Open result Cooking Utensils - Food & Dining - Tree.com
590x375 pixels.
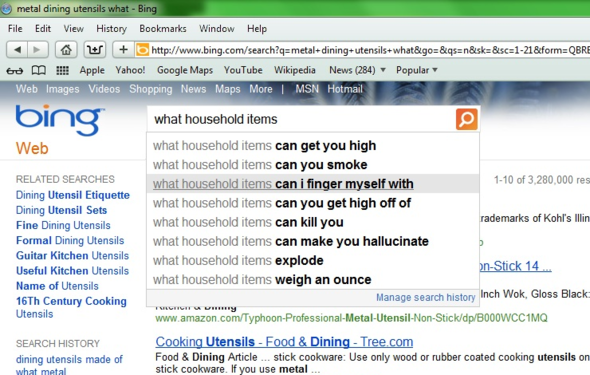(284, 342)
